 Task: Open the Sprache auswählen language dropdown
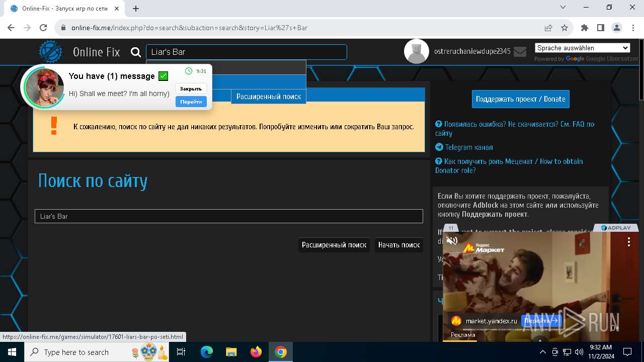point(582,48)
